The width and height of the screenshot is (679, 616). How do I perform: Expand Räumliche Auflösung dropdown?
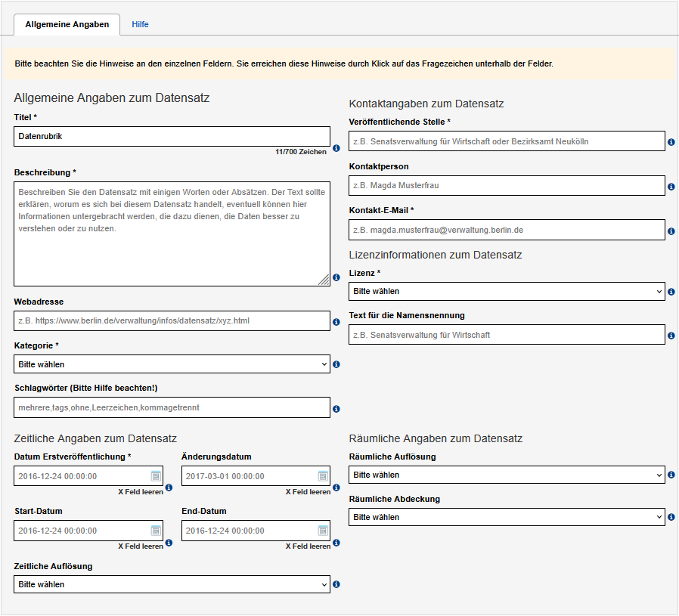[x=507, y=475]
